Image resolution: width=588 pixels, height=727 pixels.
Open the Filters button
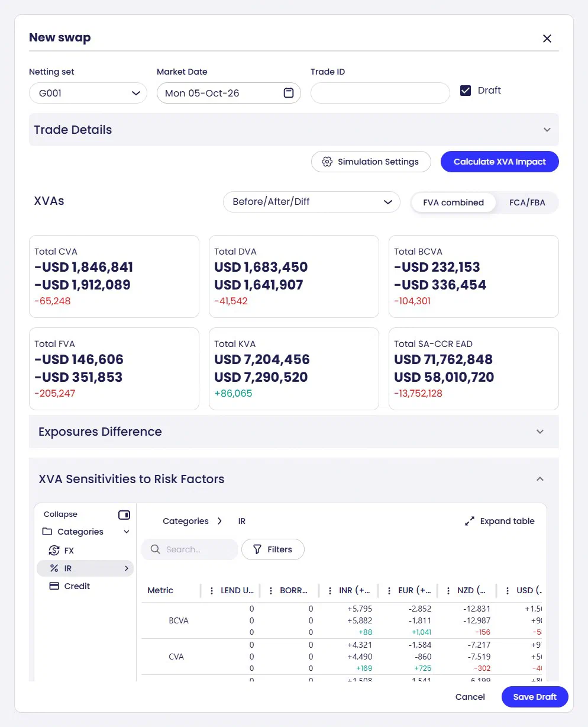[x=273, y=549]
